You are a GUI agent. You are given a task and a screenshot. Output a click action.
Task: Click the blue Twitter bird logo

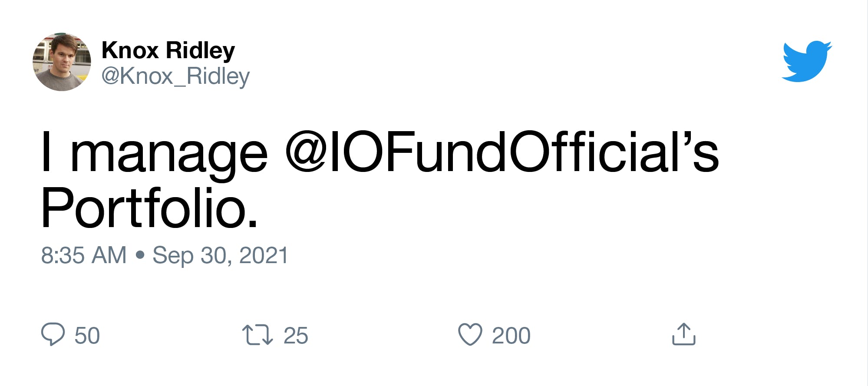click(x=805, y=61)
